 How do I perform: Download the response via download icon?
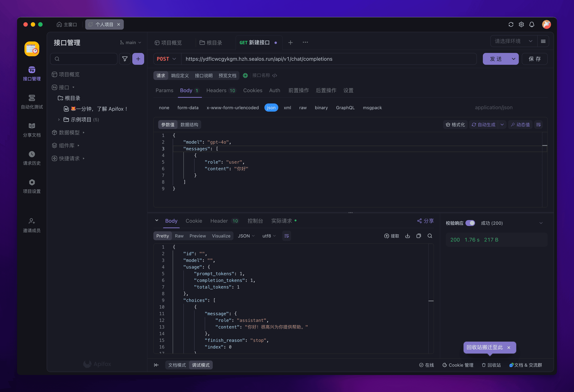408,236
